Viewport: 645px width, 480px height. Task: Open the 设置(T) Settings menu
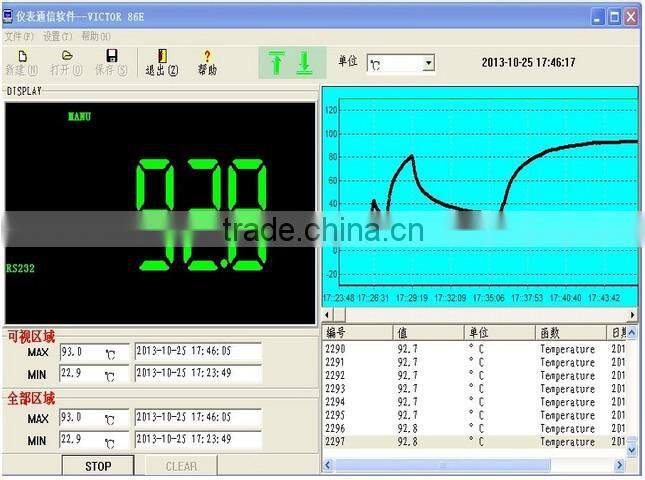tap(57, 37)
